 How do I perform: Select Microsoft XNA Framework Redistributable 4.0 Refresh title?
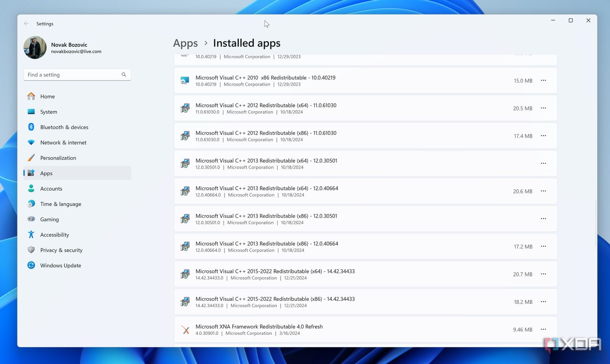tap(259, 327)
